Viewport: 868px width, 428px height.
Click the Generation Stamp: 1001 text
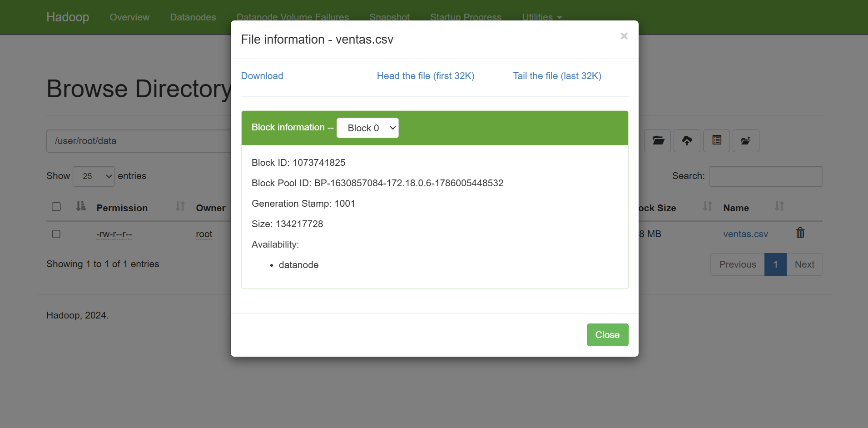point(303,204)
